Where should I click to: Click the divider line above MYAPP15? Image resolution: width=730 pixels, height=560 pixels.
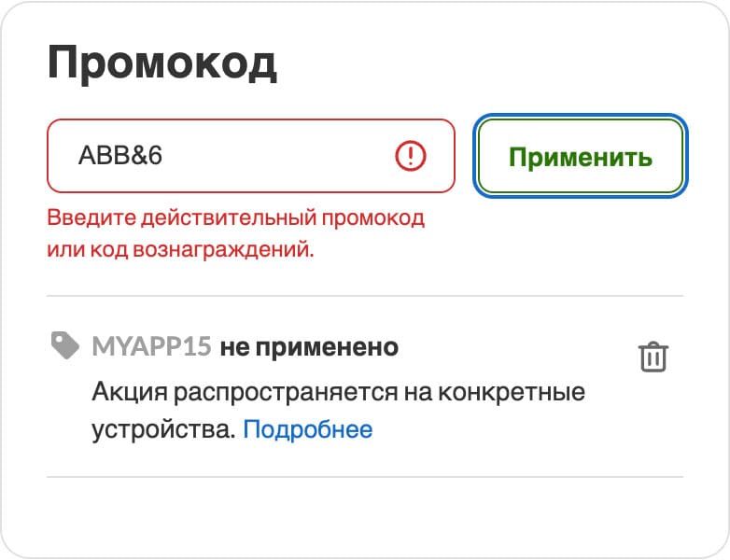click(364, 296)
